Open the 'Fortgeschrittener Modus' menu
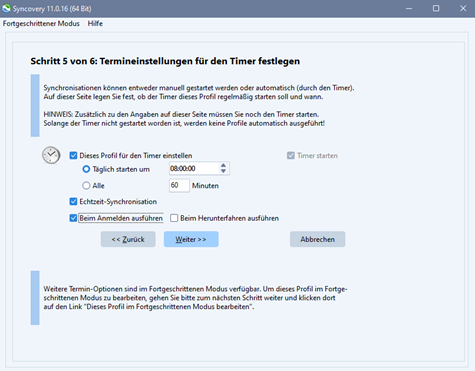 click(41, 24)
